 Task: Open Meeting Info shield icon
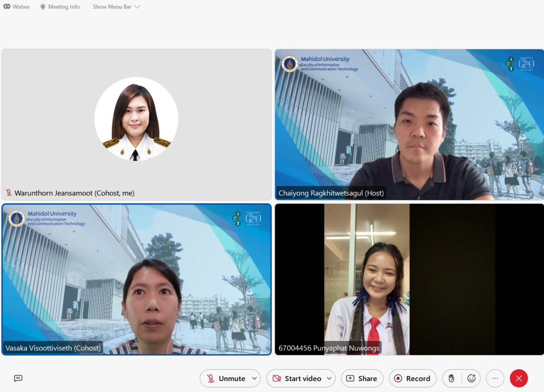tap(43, 7)
